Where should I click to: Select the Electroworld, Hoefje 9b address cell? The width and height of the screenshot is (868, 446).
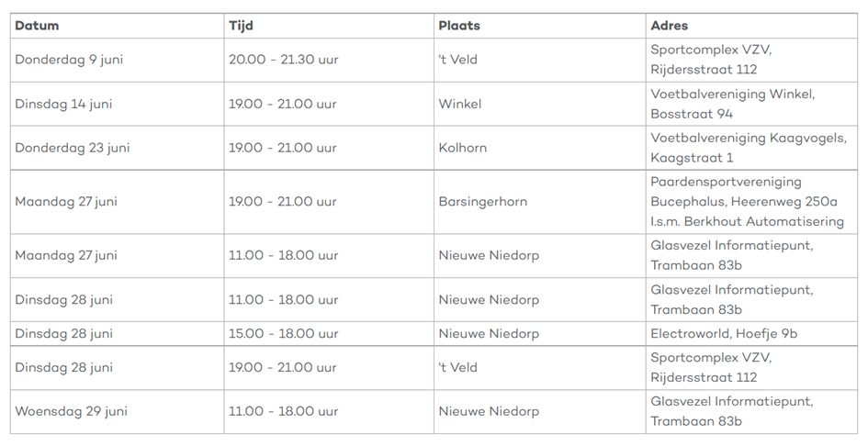(x=724, y=334)
